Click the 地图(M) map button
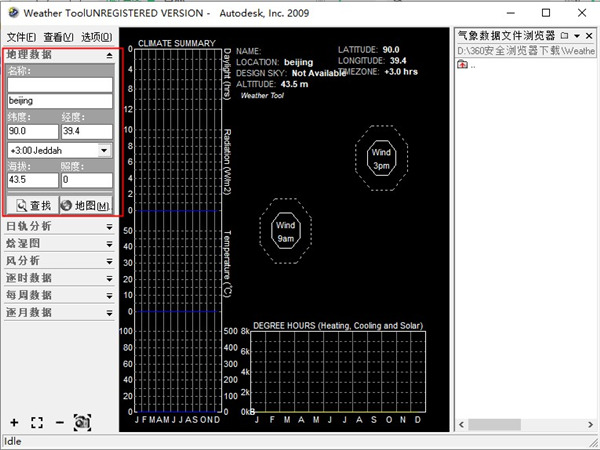 pyautogui.click(x=86, y=205)
